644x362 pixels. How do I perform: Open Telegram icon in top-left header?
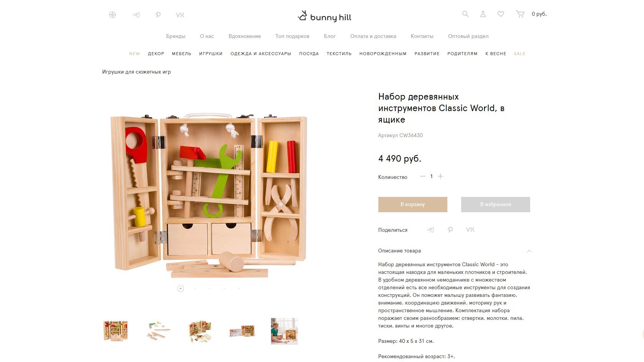click(136, 15)
